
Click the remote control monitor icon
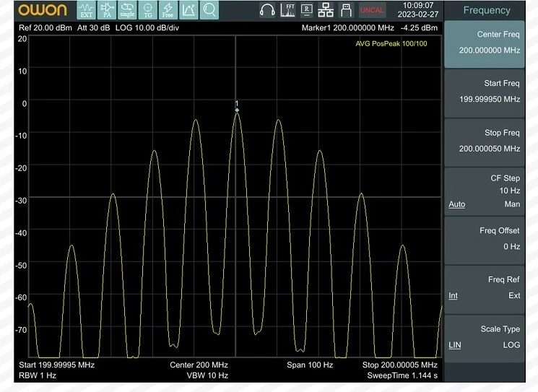click(x=306, y=10)
